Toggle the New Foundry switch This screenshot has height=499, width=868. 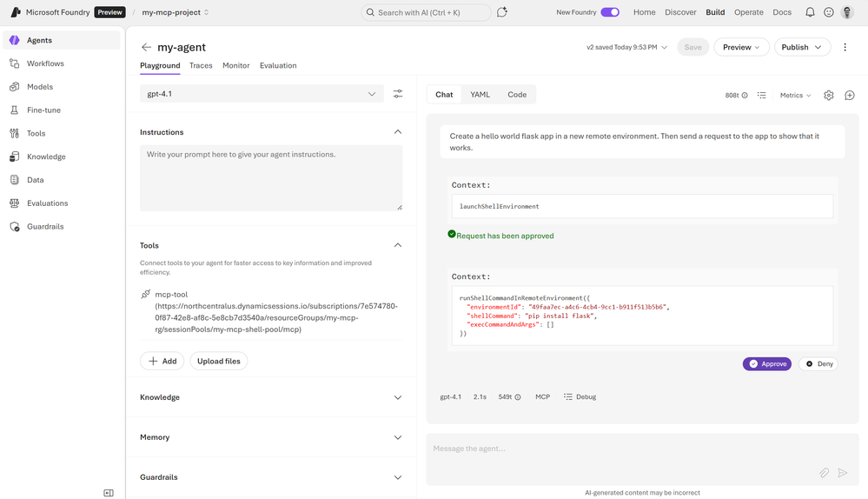point(610,12)
